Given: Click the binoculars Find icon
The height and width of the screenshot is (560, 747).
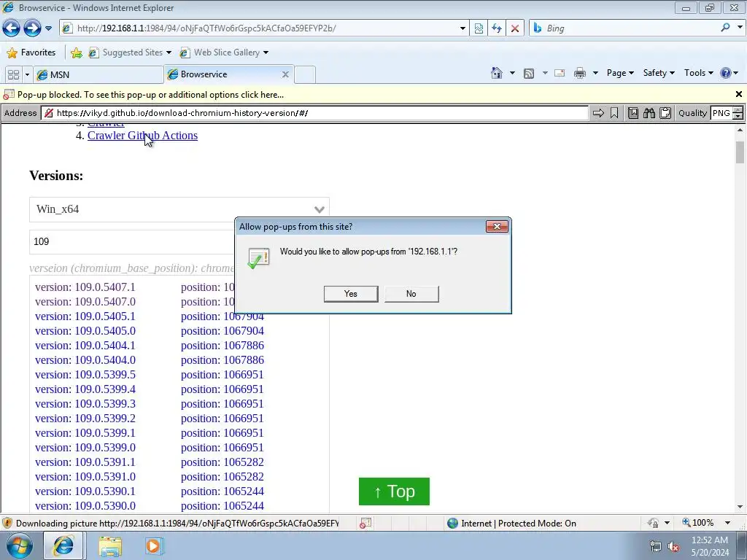Looking at the screenshot, I should pos(649,113).
